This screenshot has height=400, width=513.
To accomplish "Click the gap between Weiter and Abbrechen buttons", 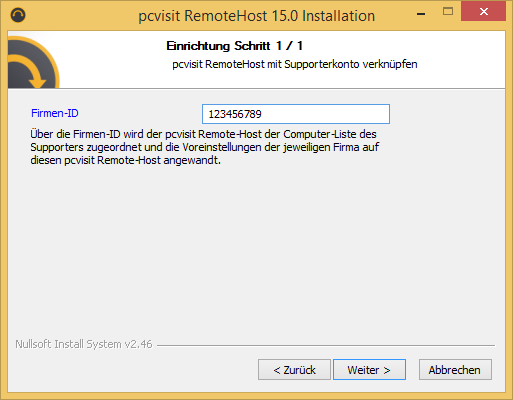I will 412,370.
